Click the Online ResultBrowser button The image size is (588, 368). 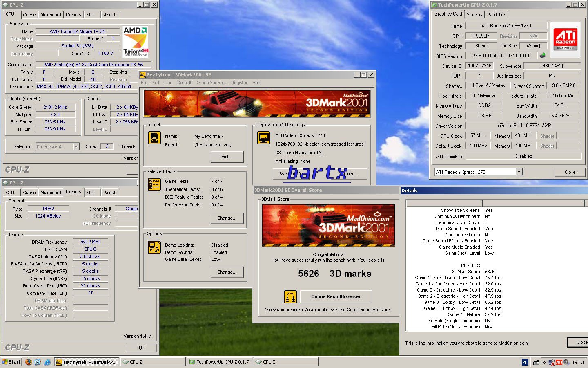tap(336, 296)
